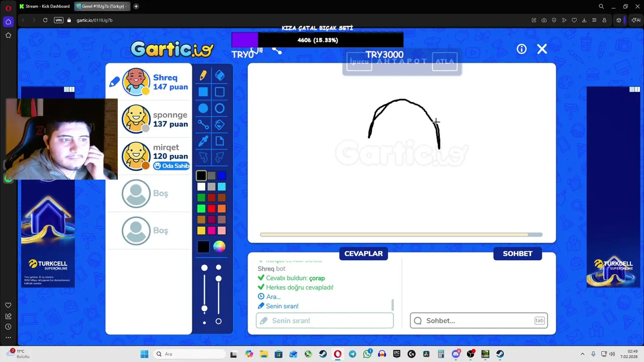This screenshot has height=362, width=644.
Task: Select the outlined circle tool
Action: (x=220, y=109)
